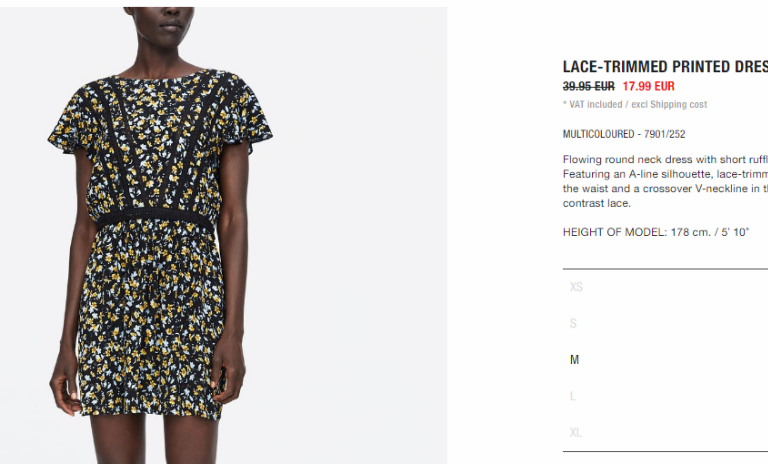Choose the XL size option
The width and height of the screenshot is (768, 464).
click(x=576, y=432)
